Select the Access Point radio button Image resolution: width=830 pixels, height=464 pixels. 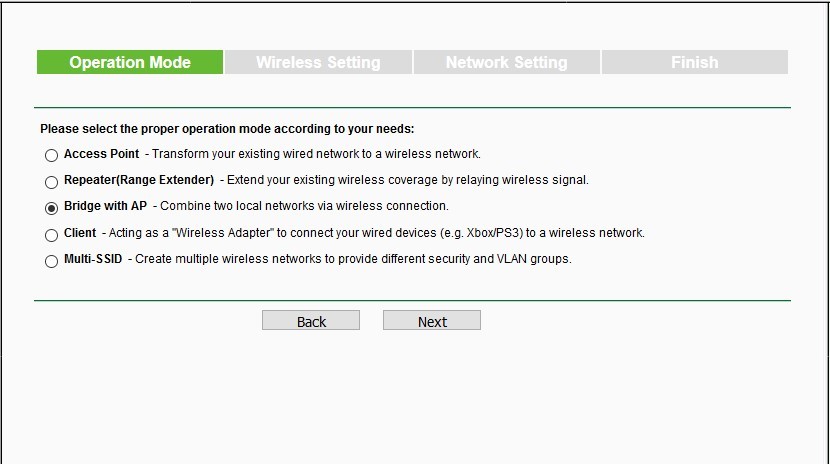[x=51, y=156]
